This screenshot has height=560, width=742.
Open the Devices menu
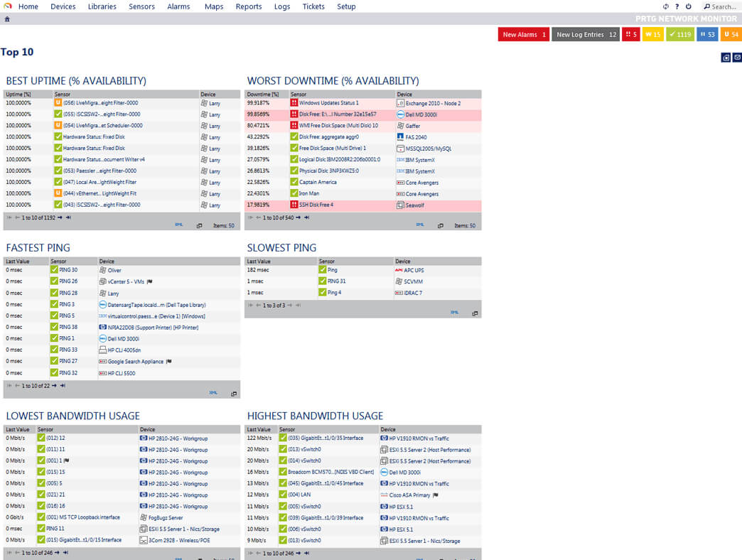point(63,6)
